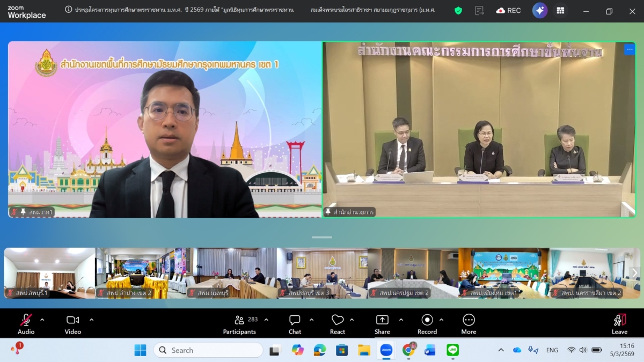Click the REC recording indicator
This screenshot has height=362, width=644.
pos(508,11)
